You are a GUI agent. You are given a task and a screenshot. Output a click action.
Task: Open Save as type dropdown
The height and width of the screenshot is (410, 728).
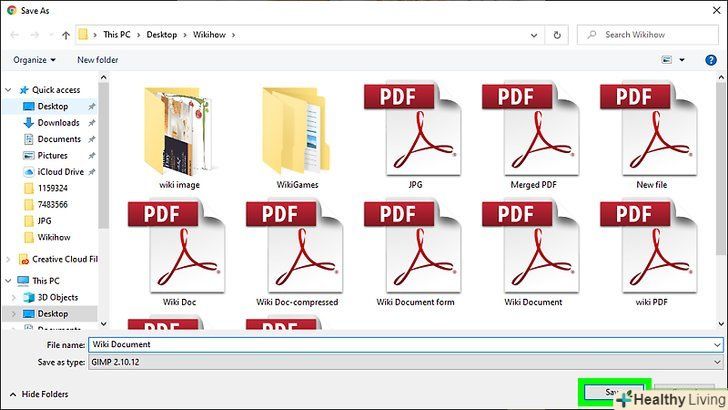(406, 362)
